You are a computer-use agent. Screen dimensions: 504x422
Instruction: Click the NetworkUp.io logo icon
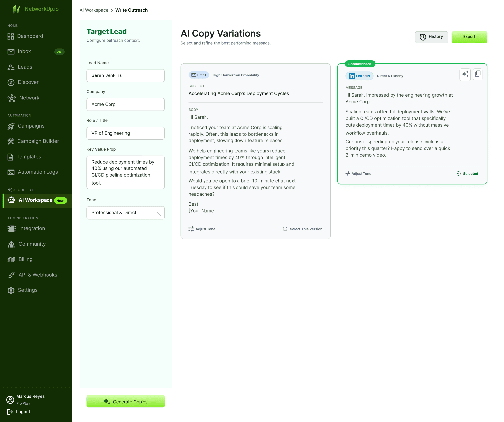tap(16, 9)
